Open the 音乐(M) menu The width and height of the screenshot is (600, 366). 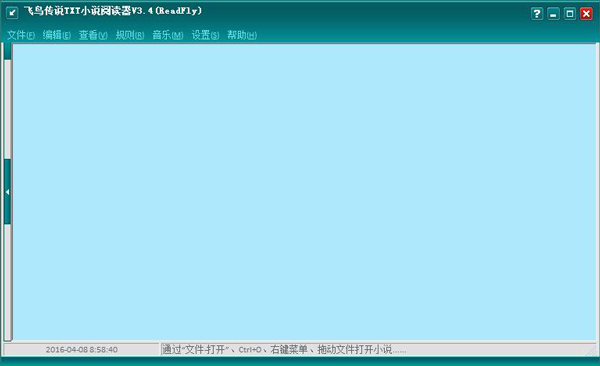[x=168, y=35]
